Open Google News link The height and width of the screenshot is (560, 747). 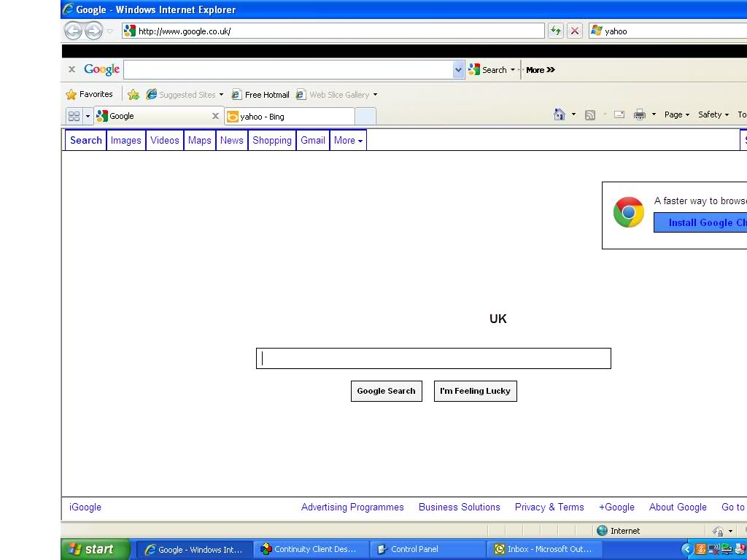tap(231, 140)
